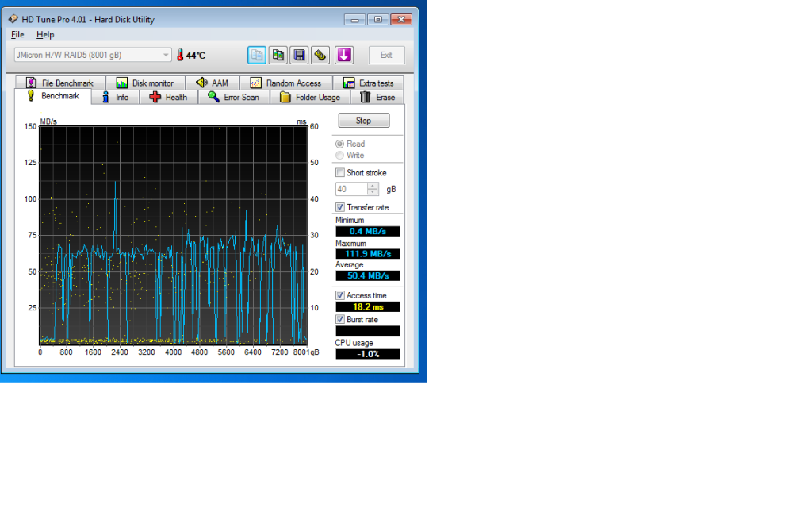Click the 18.2 ms access time value
Viewport: 812px width, 508px height.
click(368, 307)
